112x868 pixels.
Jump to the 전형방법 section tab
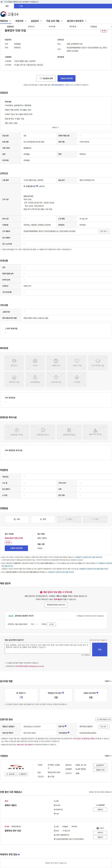93,27
